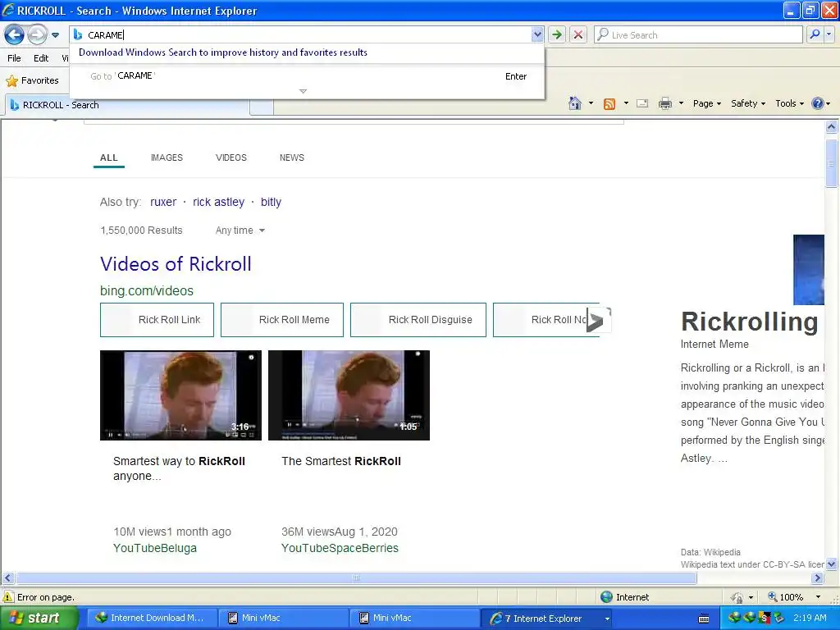This screenshot has height=630, width=840.
Task: Open the Feeds dropdown arrow
Action: (x=626, y=103)
